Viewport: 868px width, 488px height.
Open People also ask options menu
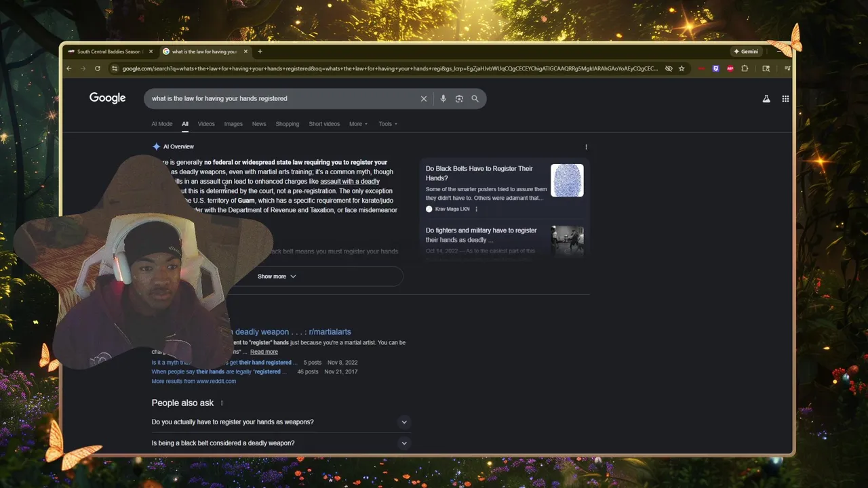coord(221,403)
